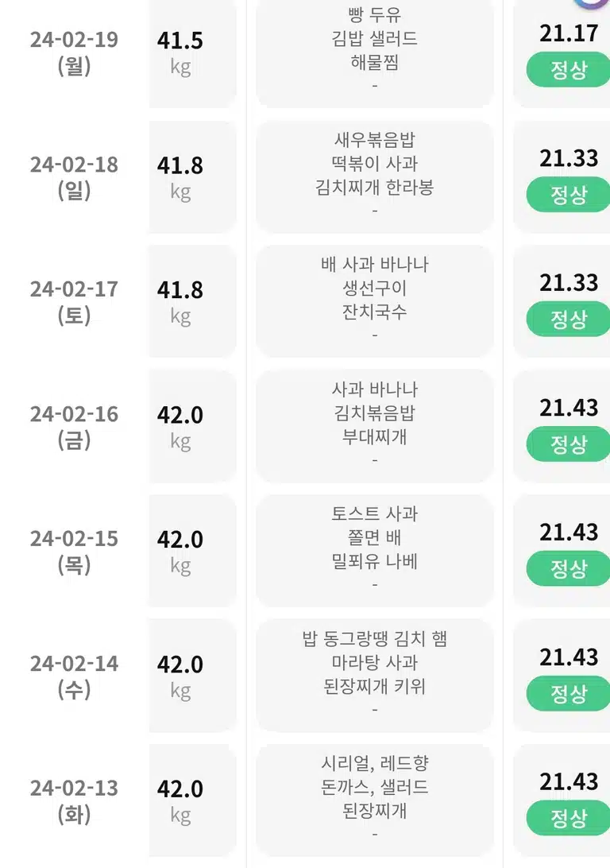Image resolution: width=610 pixels, height=868 pixels.
Task: Open the 24-02-14 (수) date entry
Action: pyautogui.click(x=74, y=676)
